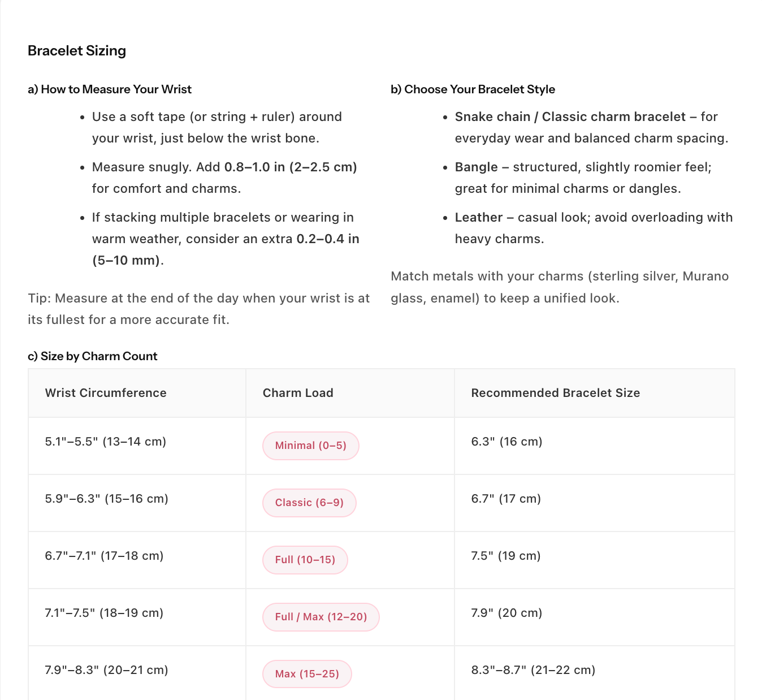Select the Classic (6–9) charm load pill
Image resolution: width=762 pixels, height=700 pixels.
[x=309, y=503]
